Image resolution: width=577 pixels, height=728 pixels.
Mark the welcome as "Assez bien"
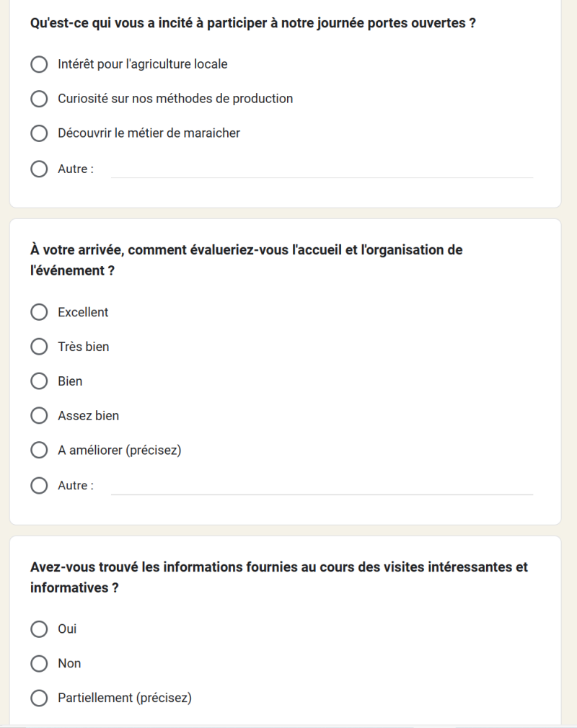click(x=39, y=416)
